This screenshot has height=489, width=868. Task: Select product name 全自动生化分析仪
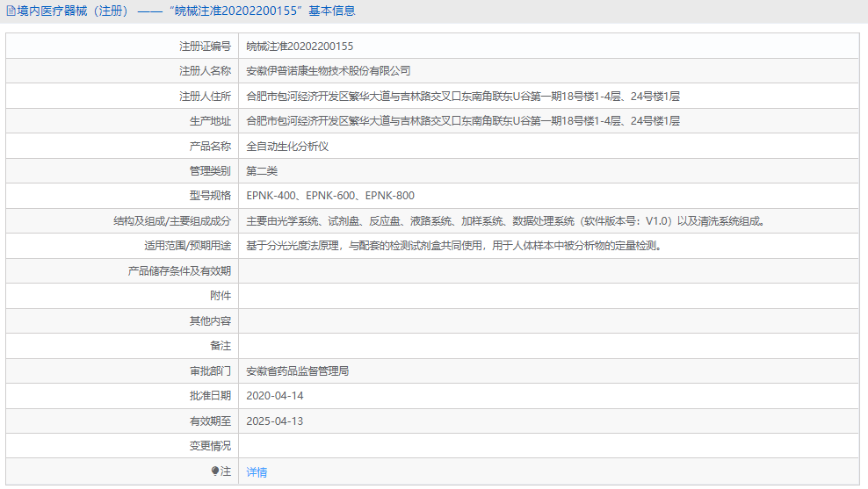(x=287, y=147)
